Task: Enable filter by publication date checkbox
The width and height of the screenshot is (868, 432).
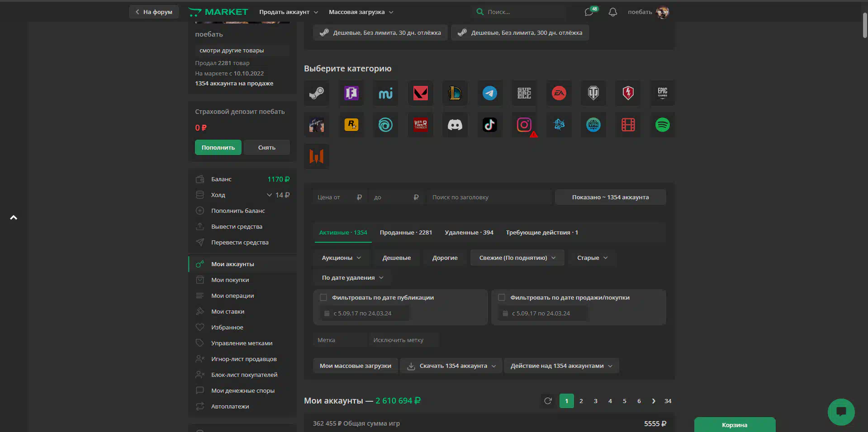Action: click(x=323, y=297)
